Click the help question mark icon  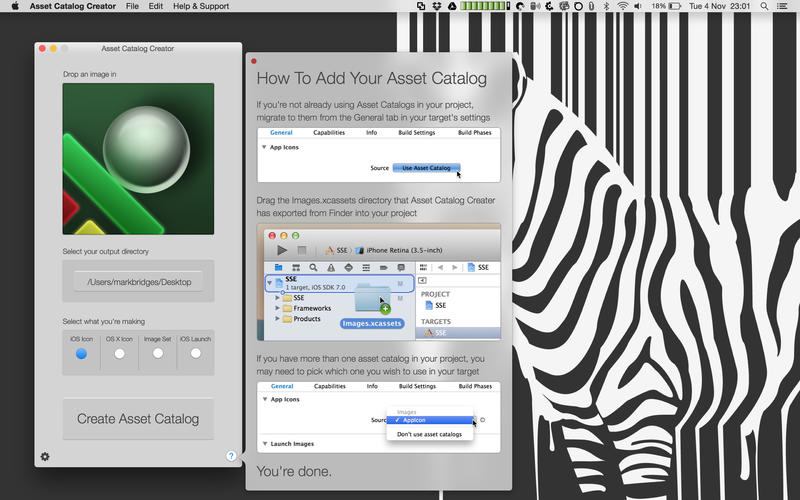point(231,456)
